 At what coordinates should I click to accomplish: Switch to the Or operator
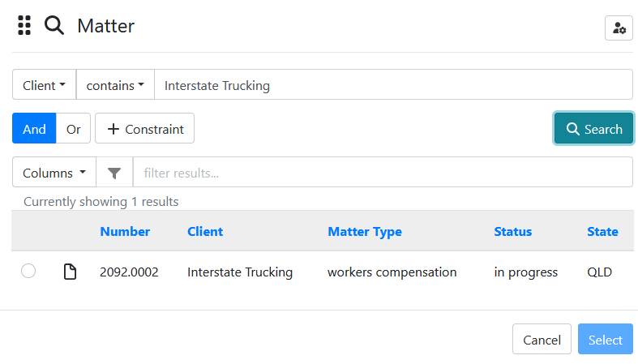pos(73,129)
